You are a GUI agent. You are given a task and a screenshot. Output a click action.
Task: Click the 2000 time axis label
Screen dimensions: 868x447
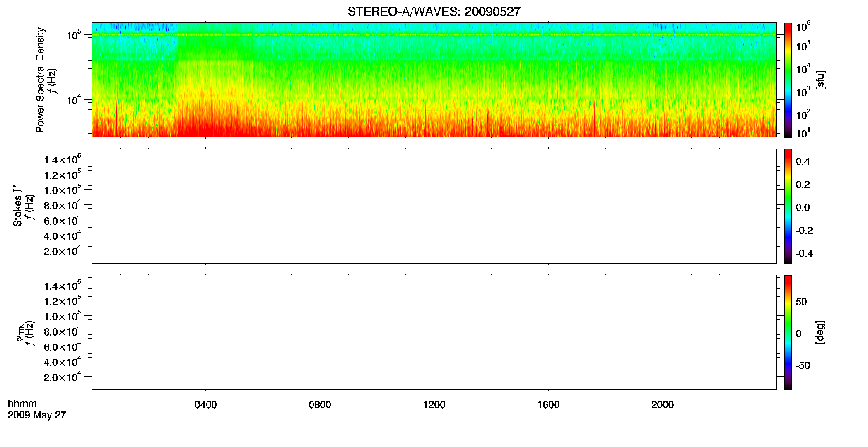pos(663,405)
